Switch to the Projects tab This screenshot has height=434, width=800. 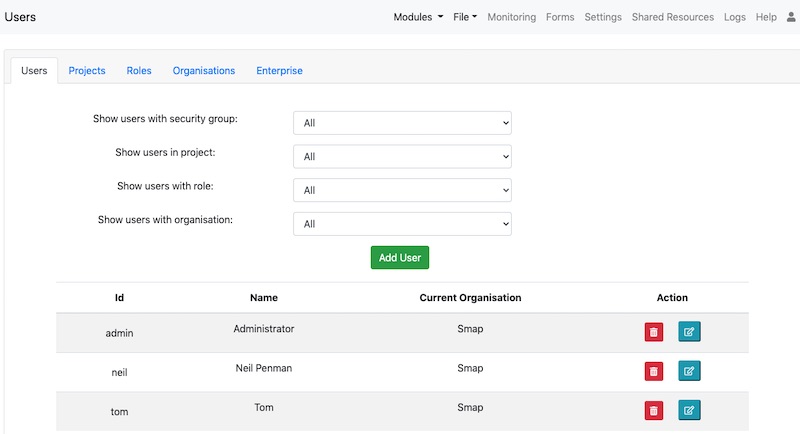point(87,71)
